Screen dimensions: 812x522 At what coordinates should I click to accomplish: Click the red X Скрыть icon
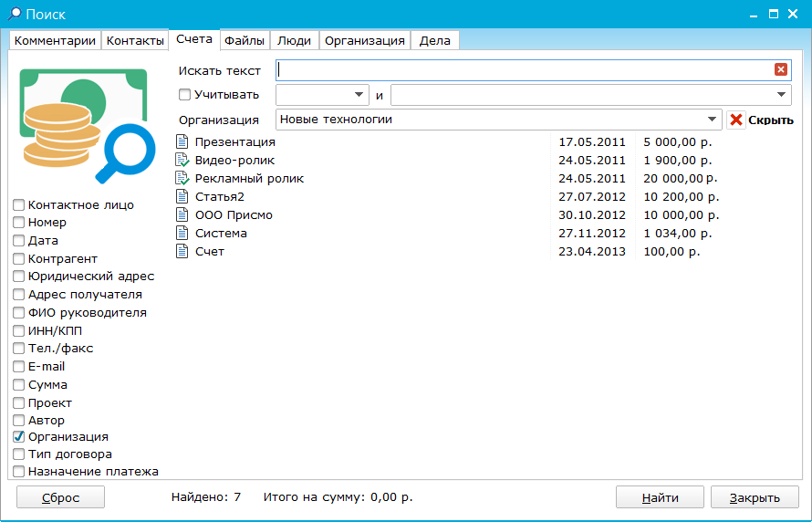736,120
